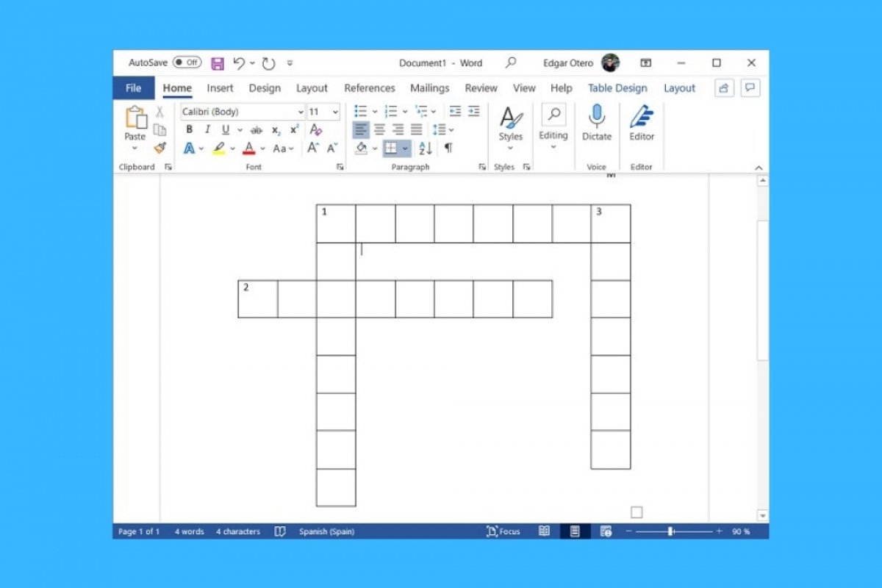Select the Dictate microphone icon

pos(597,116)
